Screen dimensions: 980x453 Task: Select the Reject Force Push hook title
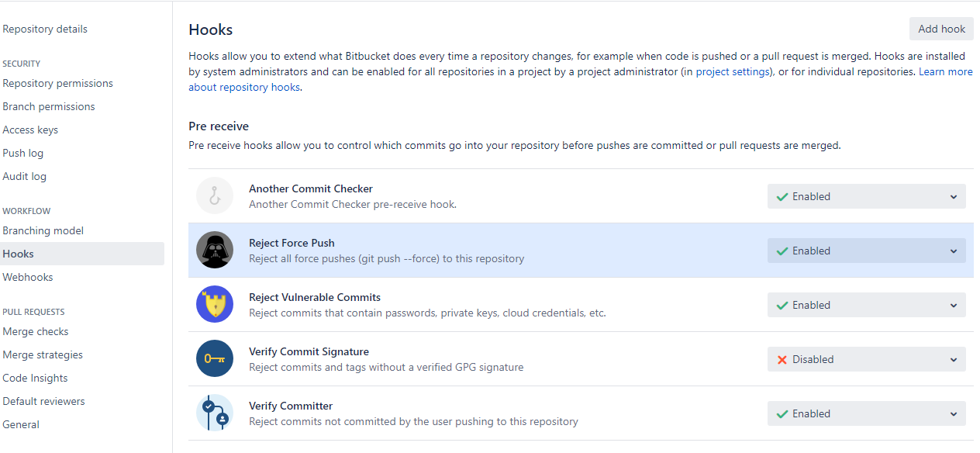pyautogui.click(x=292, y=243)
